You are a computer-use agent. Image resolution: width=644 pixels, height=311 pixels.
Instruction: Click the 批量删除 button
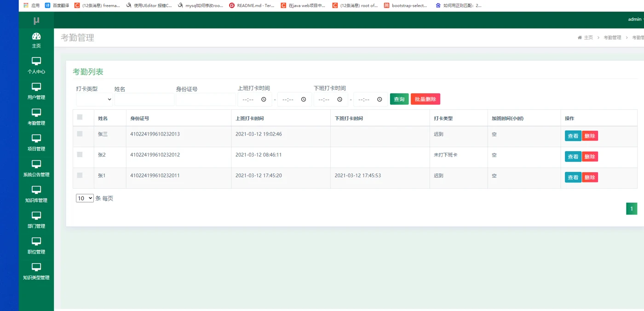pos(425,99)
